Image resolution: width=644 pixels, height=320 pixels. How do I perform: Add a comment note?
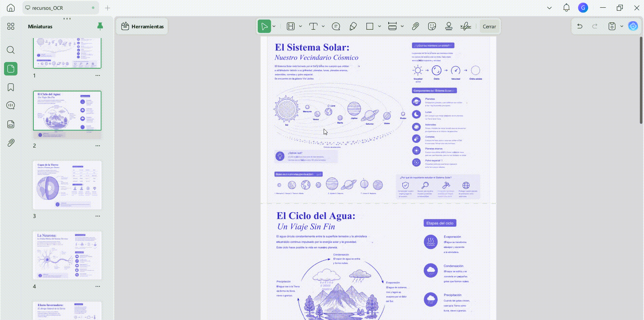point(336,26)
